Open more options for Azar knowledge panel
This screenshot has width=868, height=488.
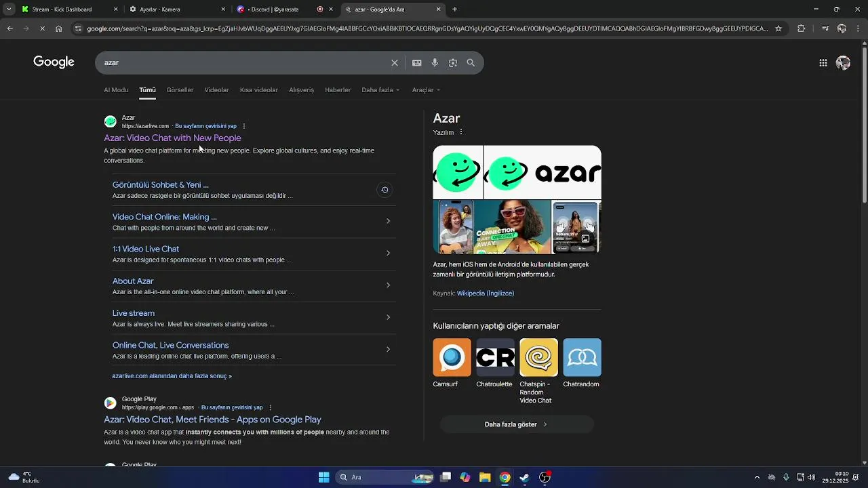click(x=461, y=132)
